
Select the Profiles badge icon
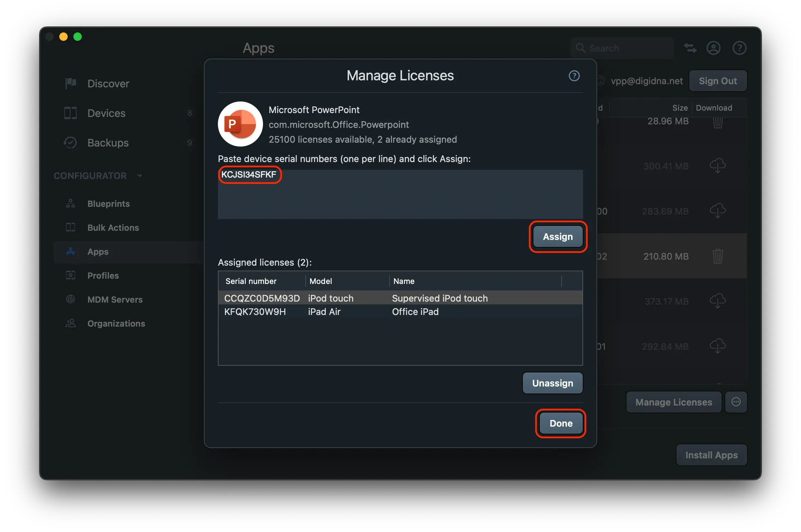click(71, 276)
